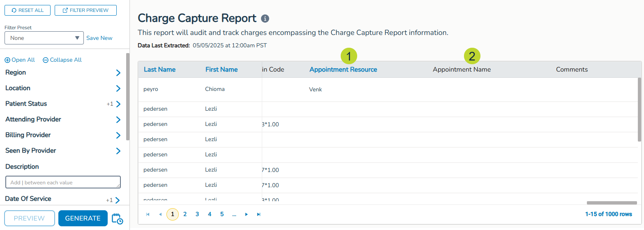Expand the Location filter

(118, 88)
